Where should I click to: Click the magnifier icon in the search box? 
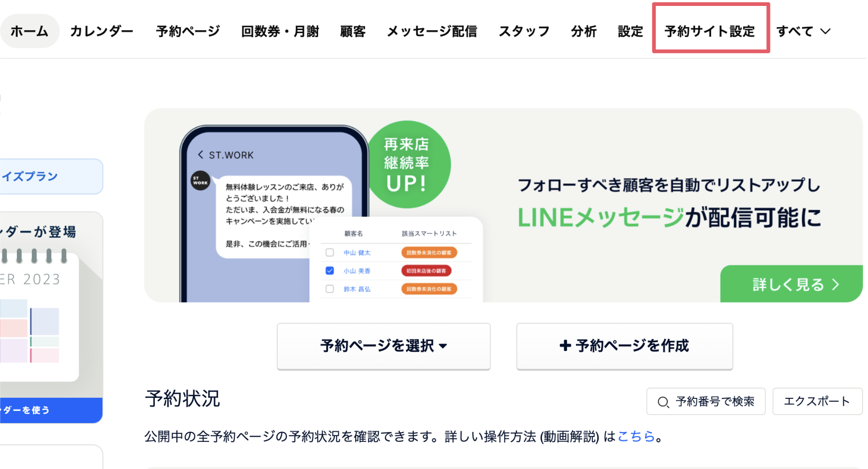coord(663,402)
